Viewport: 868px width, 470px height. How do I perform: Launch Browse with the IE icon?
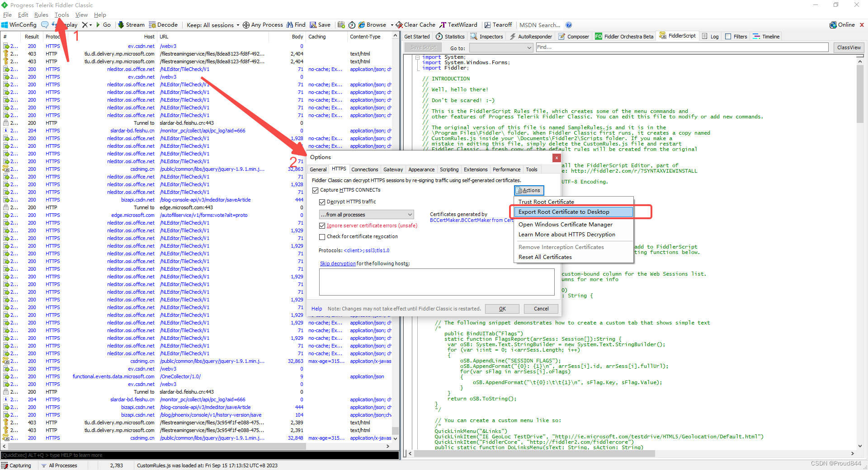(x=372, y=25)
